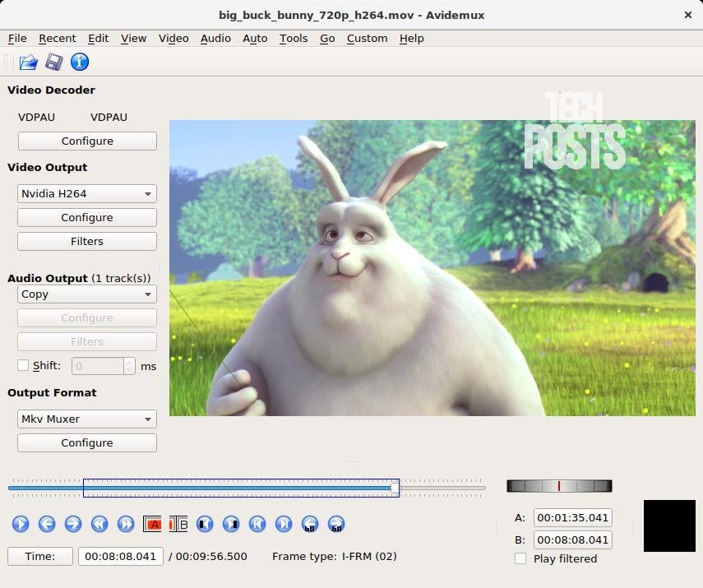703x588 pixels.
Task: Show file information via blue info icon
Action: [80, 62]
